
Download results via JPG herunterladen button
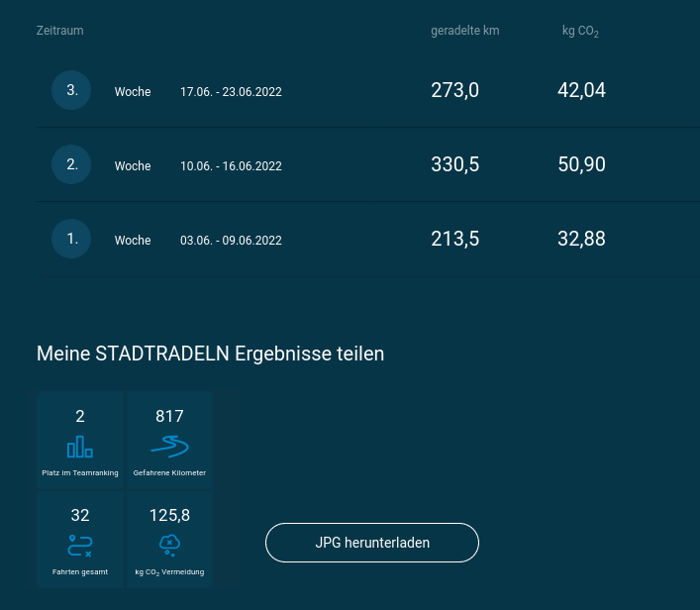click(372, 543)
